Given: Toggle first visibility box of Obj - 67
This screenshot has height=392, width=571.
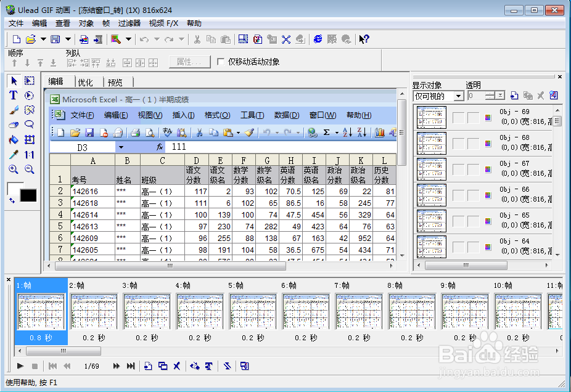Looking at the screenshot, I should (x=459, y=169).
